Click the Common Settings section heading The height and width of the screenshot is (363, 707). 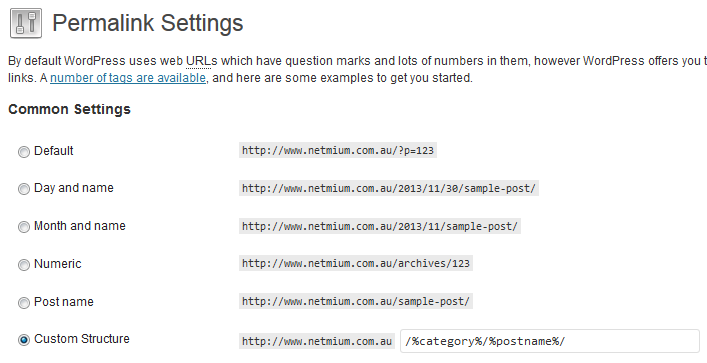tap(69, 110)
